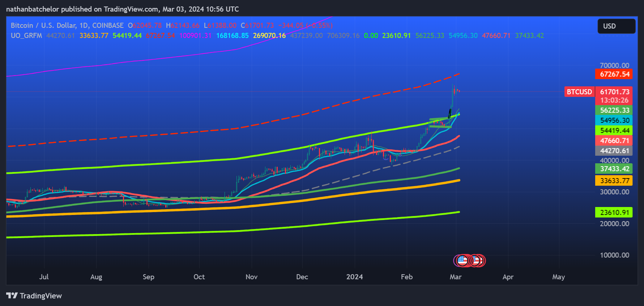
Task: Click the 44270.61 gray price label
Action: (614, 151)
